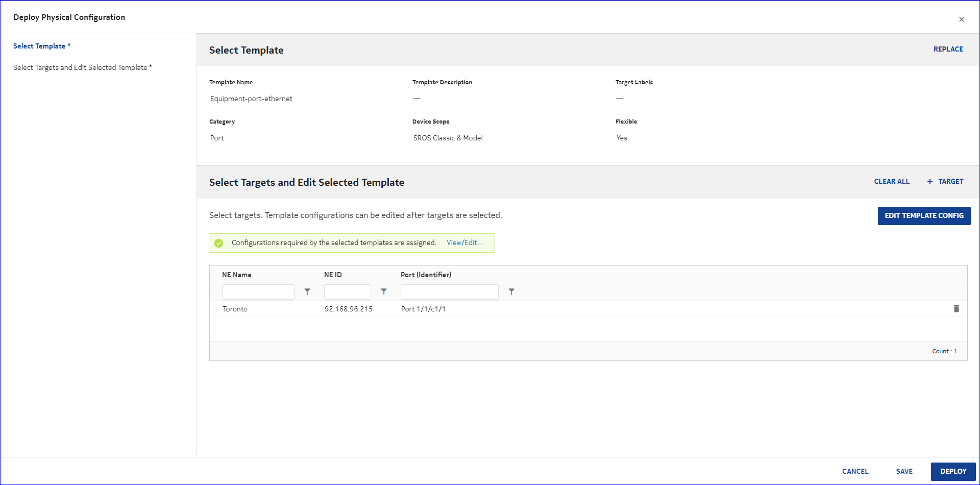The width and height of the screenshot is (980, 485).
Task: Click the NE ID filter funnel icon
Action: 384,292
